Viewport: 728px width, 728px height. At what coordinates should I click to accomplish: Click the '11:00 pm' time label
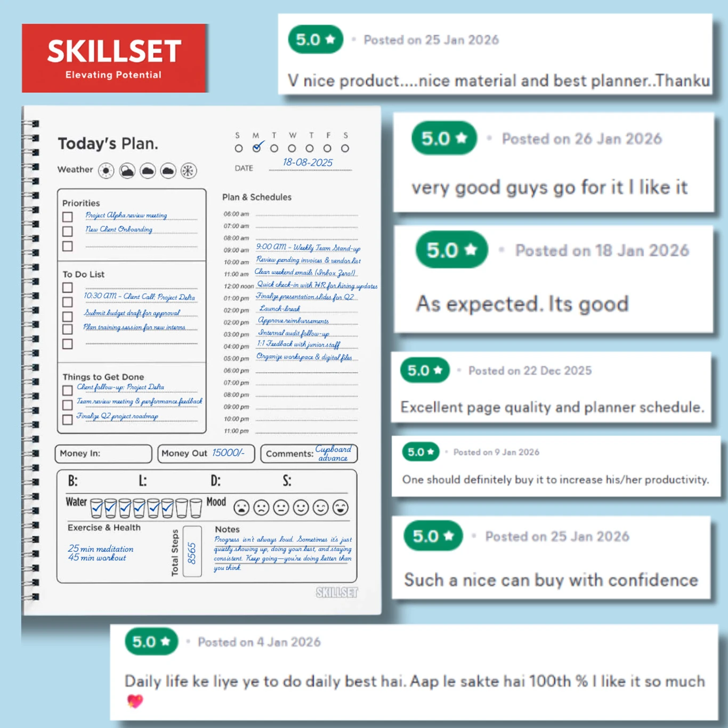[x=236, y=431]
